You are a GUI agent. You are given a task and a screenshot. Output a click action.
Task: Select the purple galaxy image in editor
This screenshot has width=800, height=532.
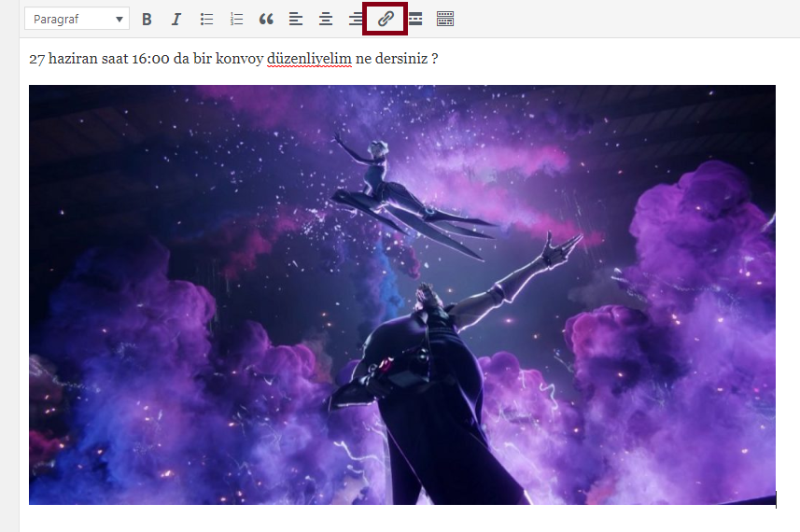pos(402,295)
